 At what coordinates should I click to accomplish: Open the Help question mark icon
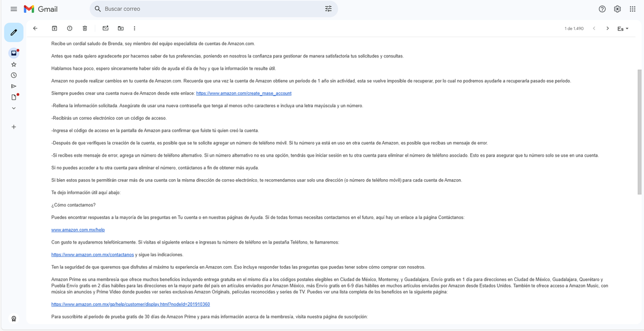click(602, 9)
